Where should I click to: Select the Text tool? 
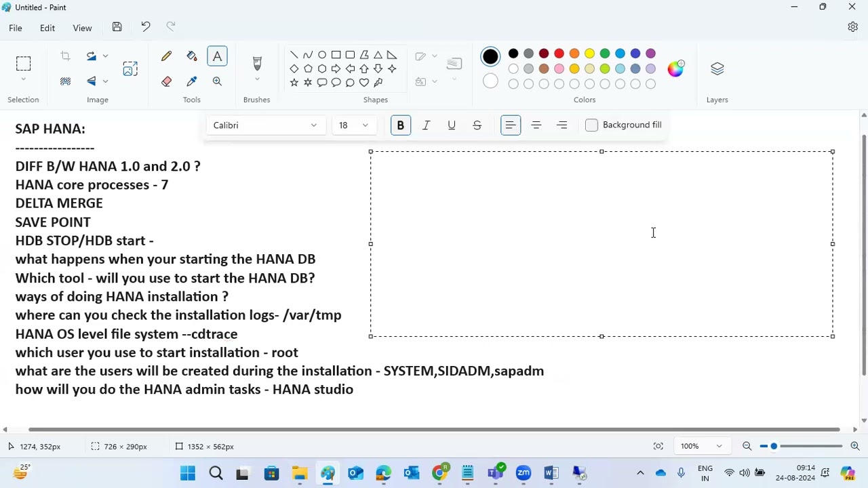[x=217, y=56]
